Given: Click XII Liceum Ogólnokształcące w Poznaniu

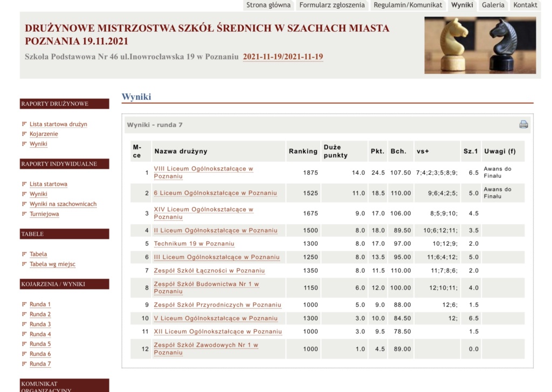Looking at the screenshot, I should (x=218, y=332).
